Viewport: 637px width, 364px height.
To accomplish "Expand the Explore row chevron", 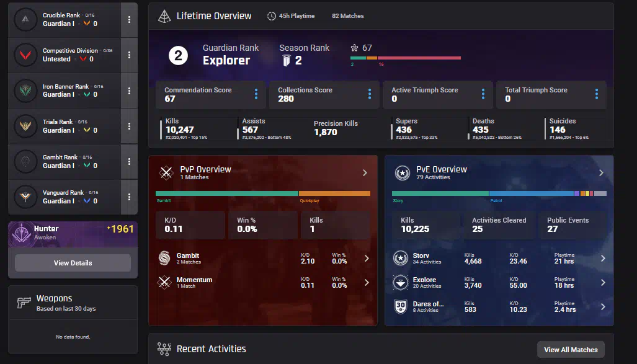I will [603, 282].
